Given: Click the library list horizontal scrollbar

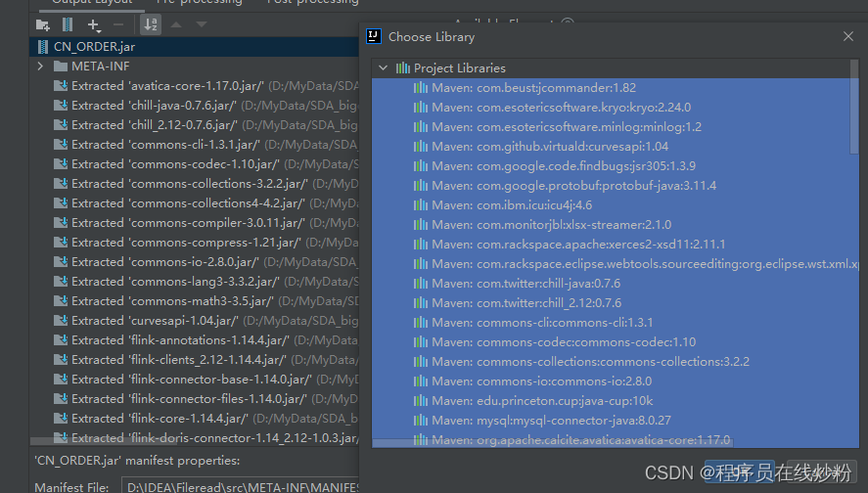Looking at the screenshot, I should coord(553,443).
